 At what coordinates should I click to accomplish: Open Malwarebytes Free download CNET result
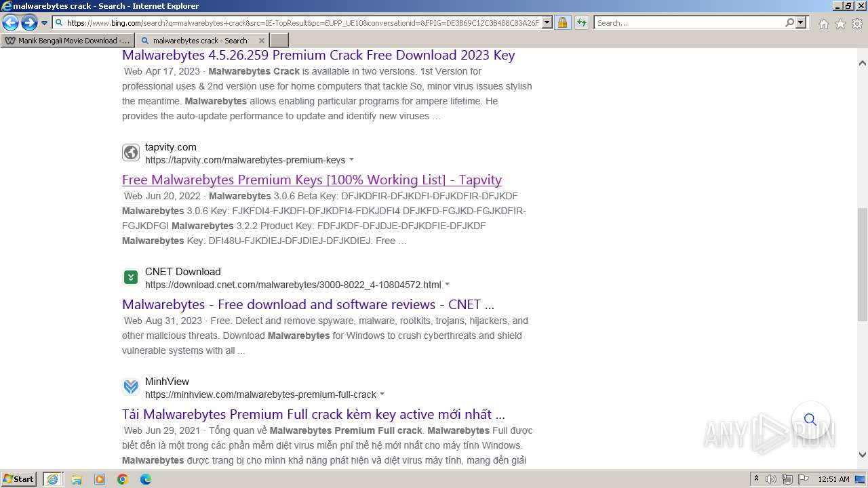click(308, 304)
